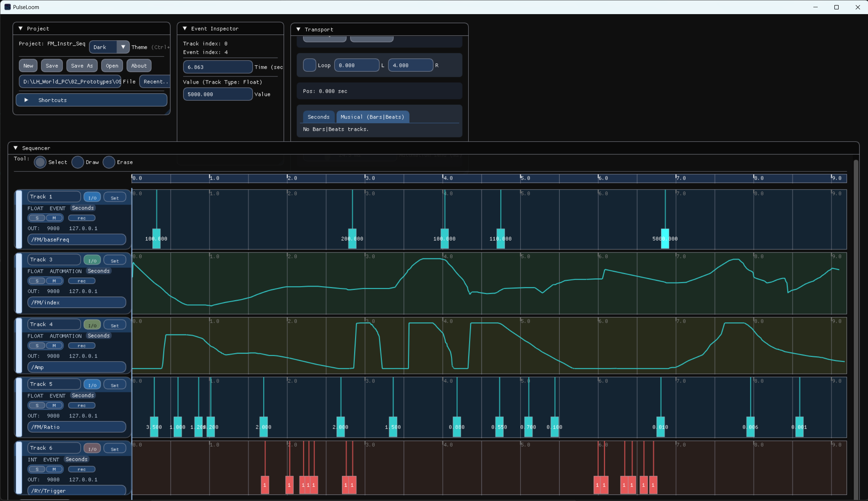Click the loop left field 0.000

357,65
